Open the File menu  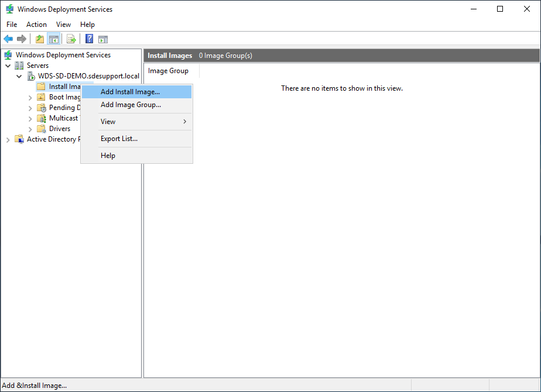pos(12,25)
